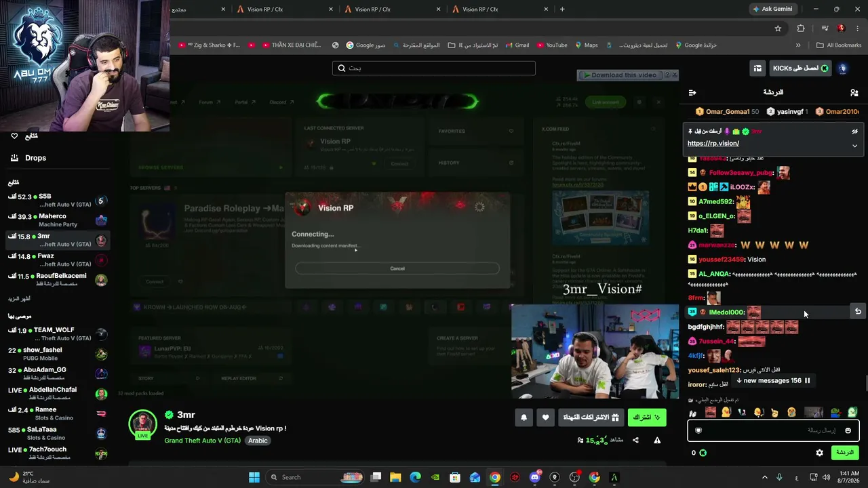Open File Explorer from the taskbar

[395, 477]
